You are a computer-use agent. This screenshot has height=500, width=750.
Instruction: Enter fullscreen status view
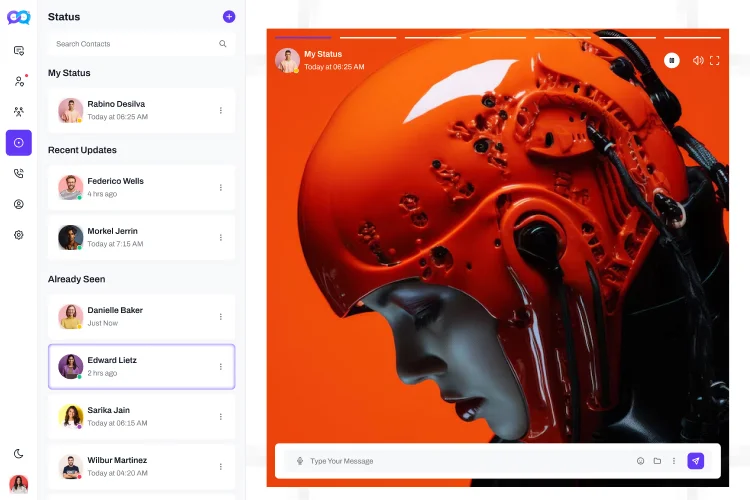click(714, 61)
